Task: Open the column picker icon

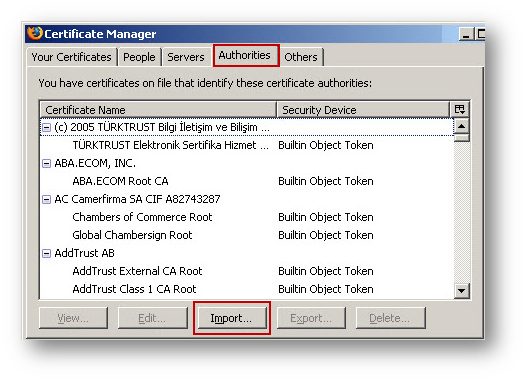Action: [x=459, y=109]
